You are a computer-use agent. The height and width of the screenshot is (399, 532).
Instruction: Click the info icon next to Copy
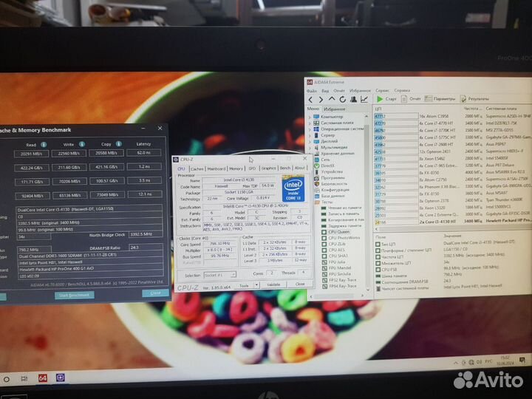click(119, 144)
